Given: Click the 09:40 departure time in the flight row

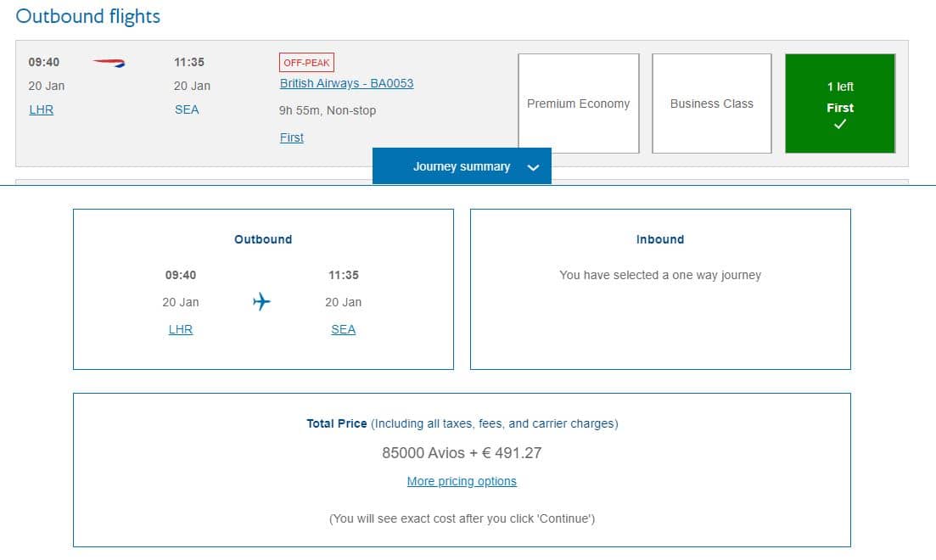Looking at the screenshot, I should [x=44, y=62].
